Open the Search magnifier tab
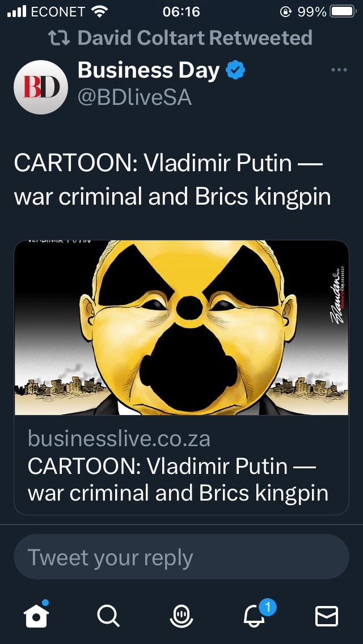Image resolution: width=363 pixels, height=644 pixels. pyautogui.click(x=108, y=616)
